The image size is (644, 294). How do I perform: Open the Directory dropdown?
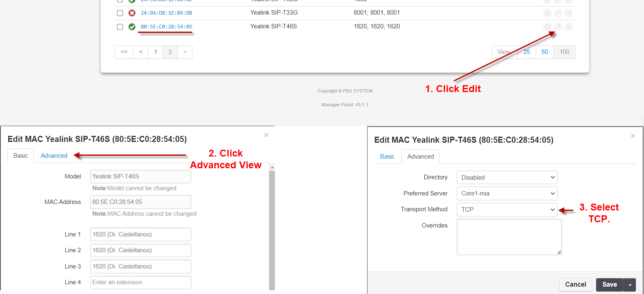pos(507,178)
